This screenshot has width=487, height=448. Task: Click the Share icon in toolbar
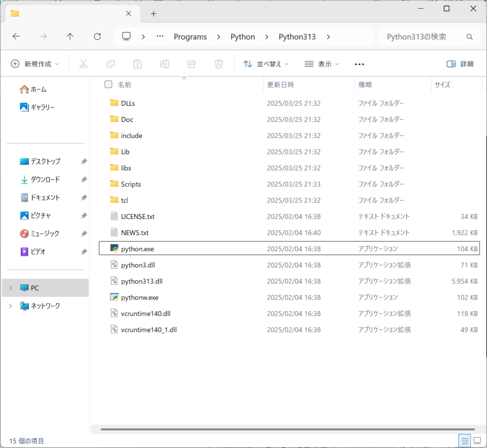[x=192, y=64]
